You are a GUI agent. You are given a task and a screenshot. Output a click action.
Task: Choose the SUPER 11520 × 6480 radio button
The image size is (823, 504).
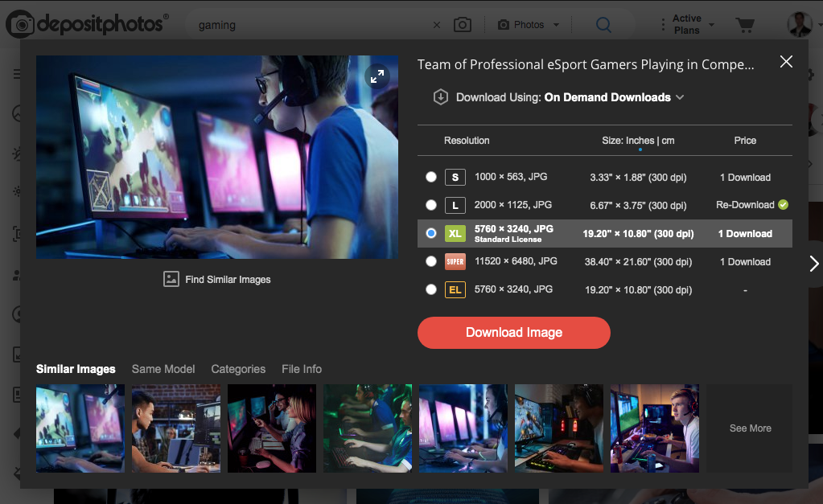click(x=432, y=262)
